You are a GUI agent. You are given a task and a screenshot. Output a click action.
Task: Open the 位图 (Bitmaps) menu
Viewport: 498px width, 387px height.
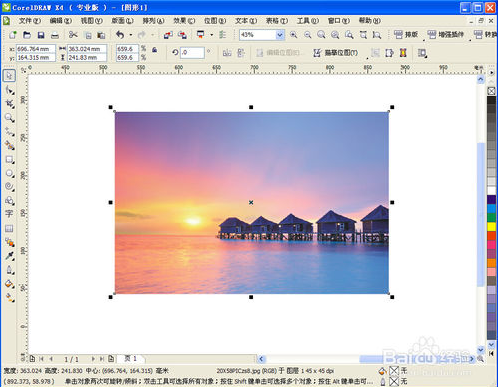tap(215, 21)
